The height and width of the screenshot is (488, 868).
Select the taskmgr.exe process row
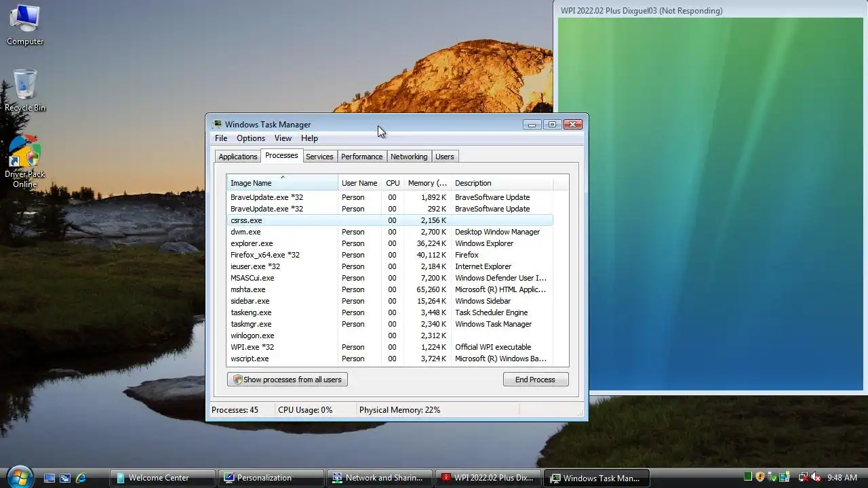click(x=390, y=324)
